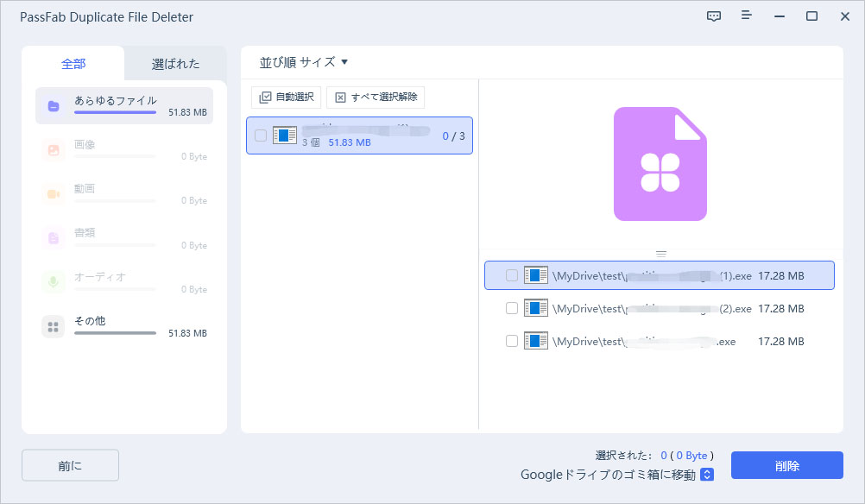Viewport: 865px width, 504px height.
Task: Open the feedback chat icon in title bar
Action: coord(713,16)
